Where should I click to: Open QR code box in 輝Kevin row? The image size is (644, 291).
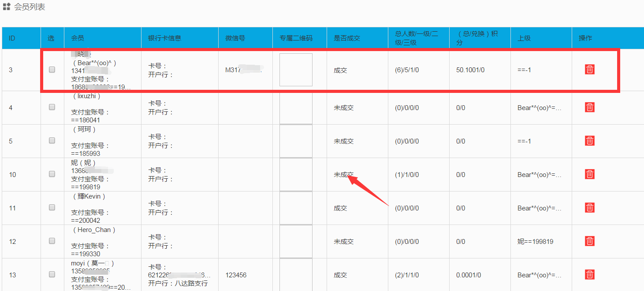[x=296, y=208]
